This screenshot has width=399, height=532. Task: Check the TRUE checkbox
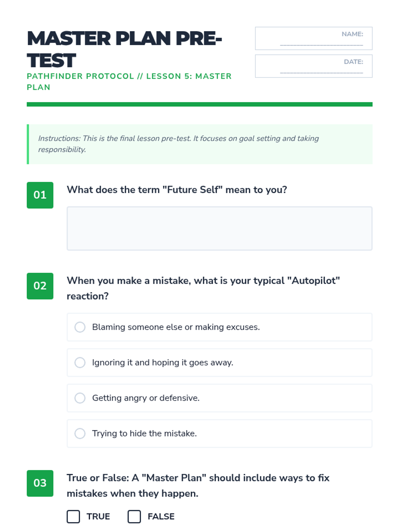click(73, 516)
